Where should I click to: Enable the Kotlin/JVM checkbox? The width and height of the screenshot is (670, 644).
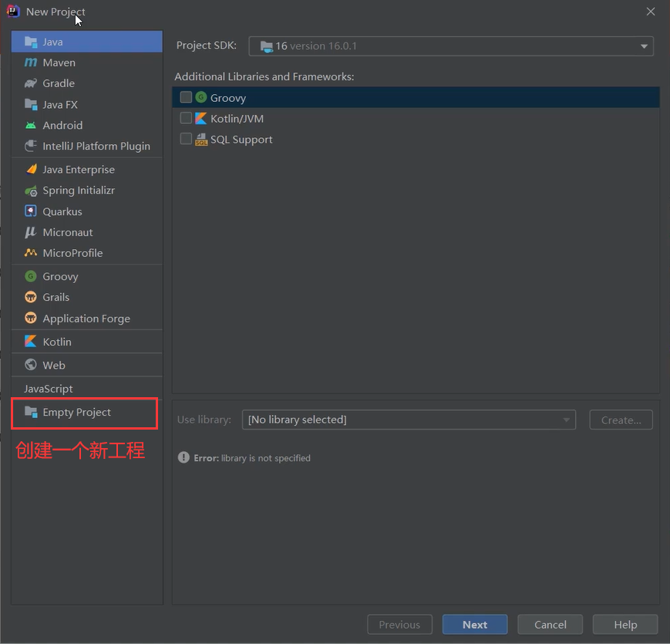pyautogui.click(x=186, y=118)
